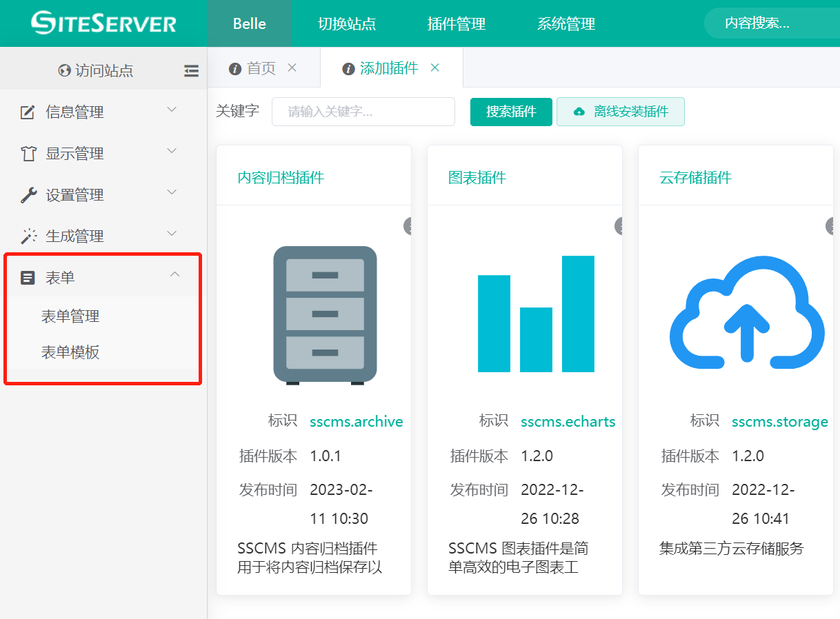Image resolution: width=840 pixels, height=619 pixels.
Task: Collapse the 表单 menu chevron
Action: 174,275
